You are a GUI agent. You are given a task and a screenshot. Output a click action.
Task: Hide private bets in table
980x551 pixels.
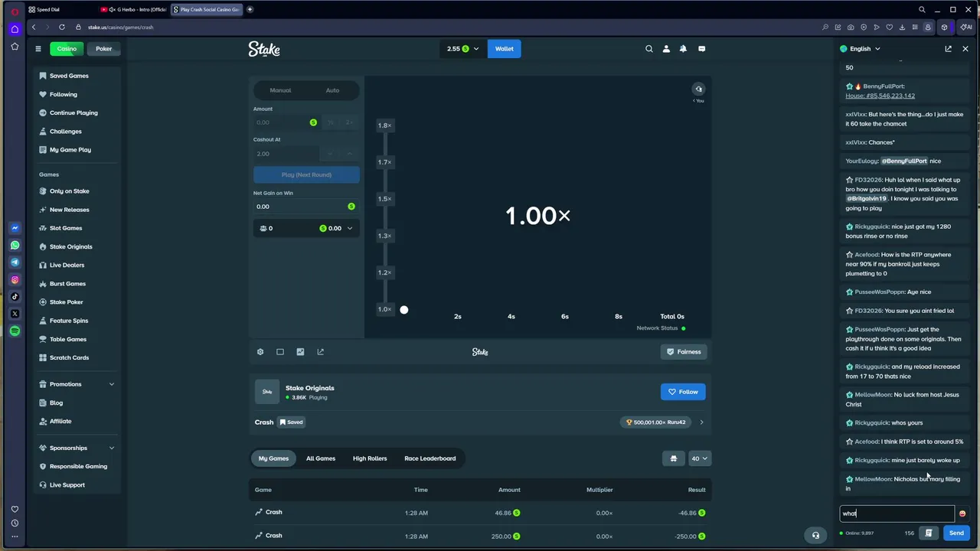point(674,458)
